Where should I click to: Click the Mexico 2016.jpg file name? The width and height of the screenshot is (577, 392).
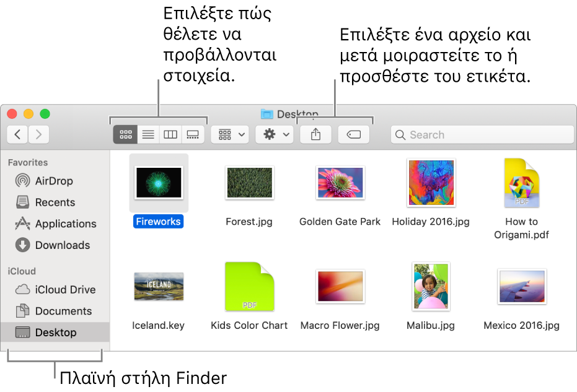click(521, 325)
